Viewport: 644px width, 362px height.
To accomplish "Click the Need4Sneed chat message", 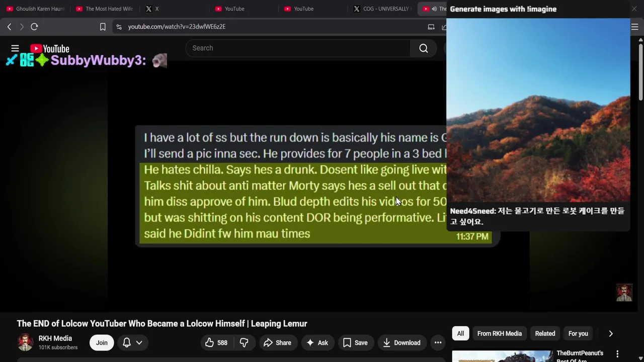I will pos(537,216).
